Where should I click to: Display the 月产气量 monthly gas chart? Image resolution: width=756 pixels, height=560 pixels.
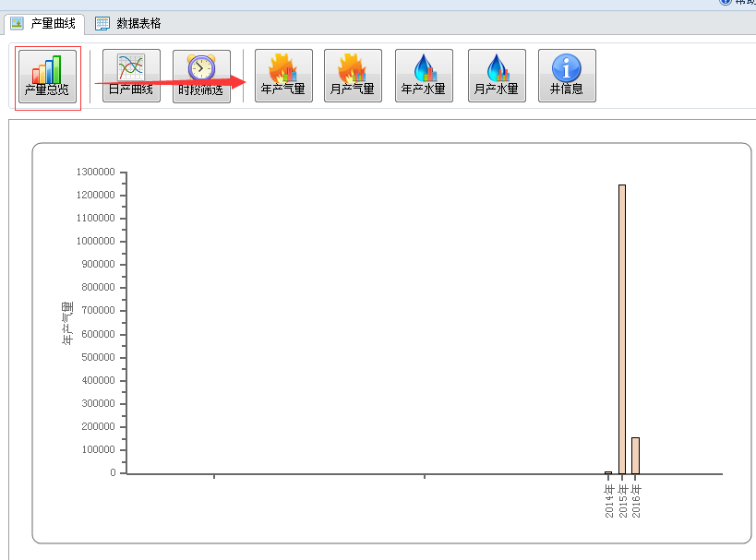pyautogui.click(x=353, y=76)
